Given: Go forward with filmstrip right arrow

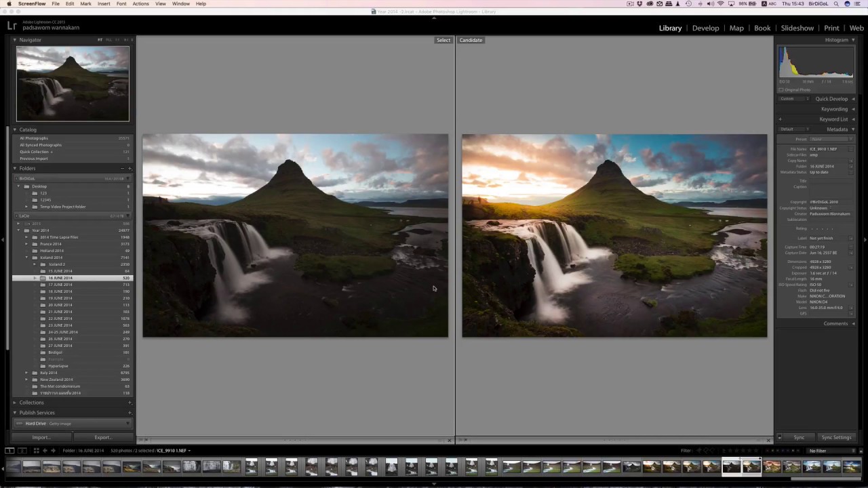Looking at the screenshot, I should point(53,451).
